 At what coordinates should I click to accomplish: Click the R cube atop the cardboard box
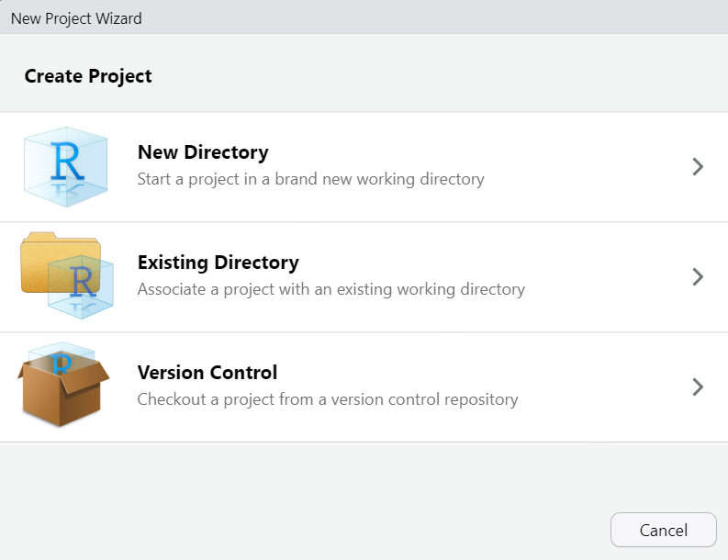(62, 359)
